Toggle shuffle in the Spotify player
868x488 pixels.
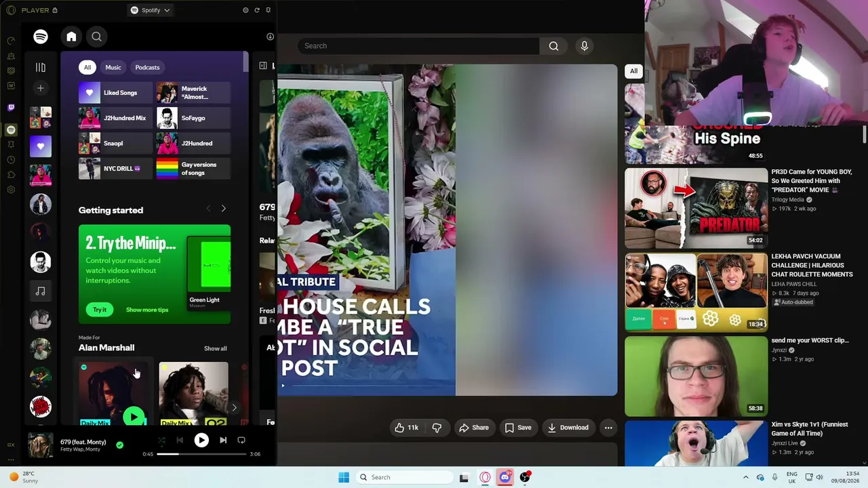(x=161, y=441)
